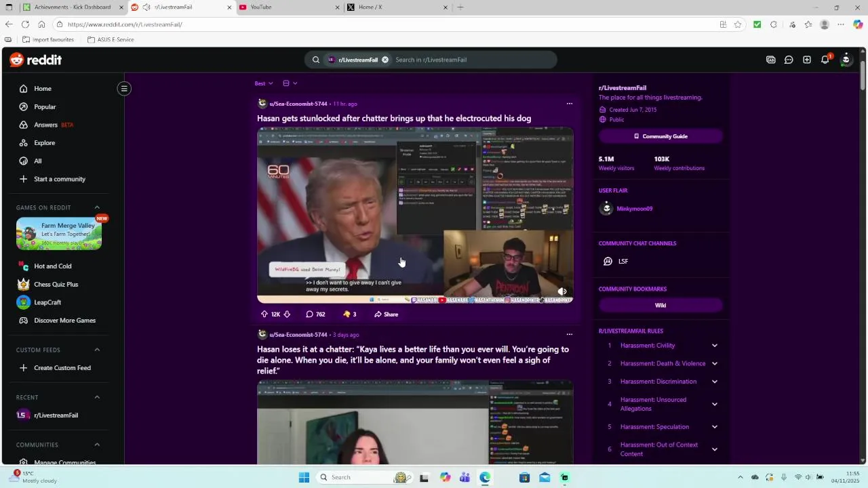Image resolution: width=868 pixels, height=488 pixels.
Task: Open the Hot and Cold game
Action: [53, 266]
